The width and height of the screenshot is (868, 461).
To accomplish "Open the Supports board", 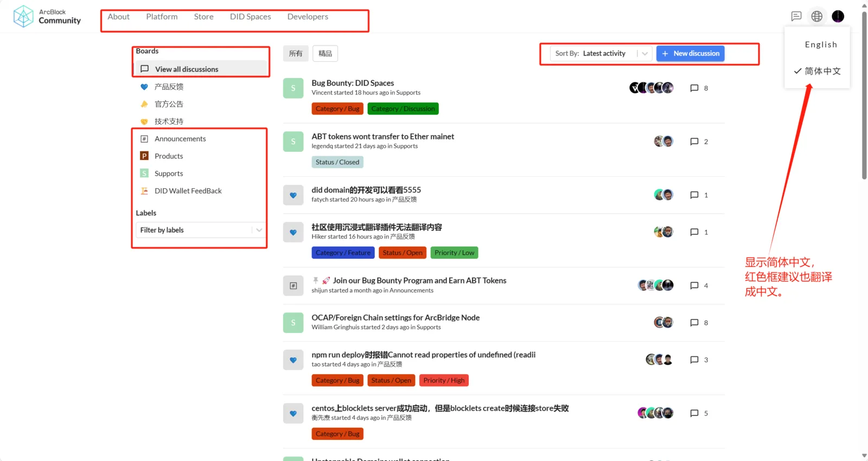I will (169, 174).
